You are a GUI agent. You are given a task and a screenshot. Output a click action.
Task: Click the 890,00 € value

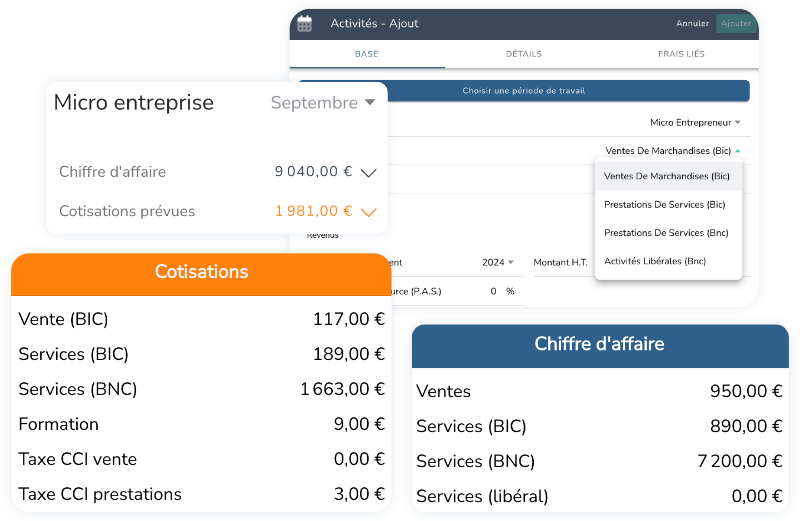tap(746, 426)
